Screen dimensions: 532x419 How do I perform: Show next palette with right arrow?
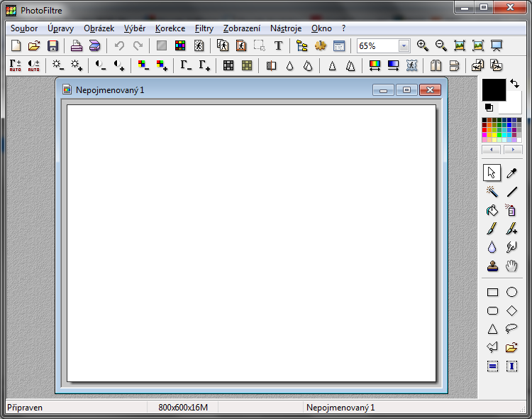(x=513, y=150)
